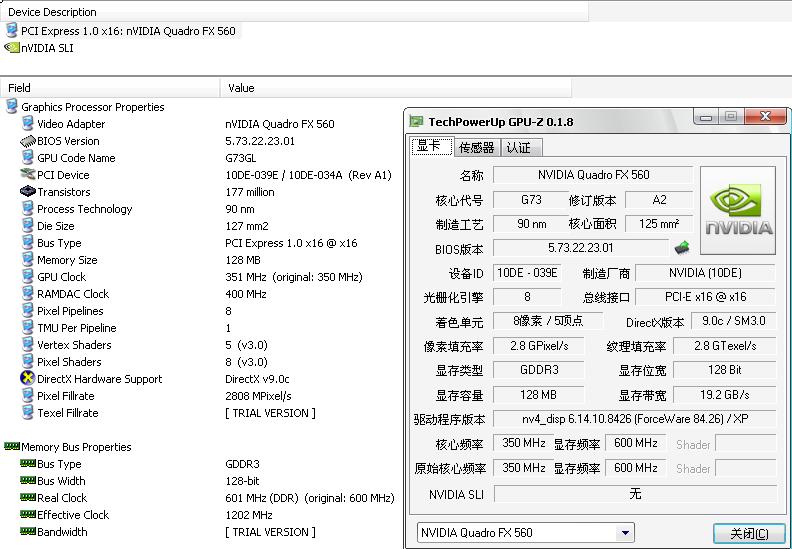Switch to the 显卡 tab in GPU-Z
This screenshot has height=549, width=792.
coord(432,146)
